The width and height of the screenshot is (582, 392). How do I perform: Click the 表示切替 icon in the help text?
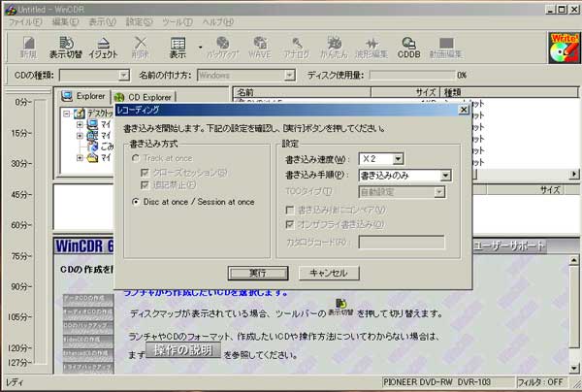340,307
